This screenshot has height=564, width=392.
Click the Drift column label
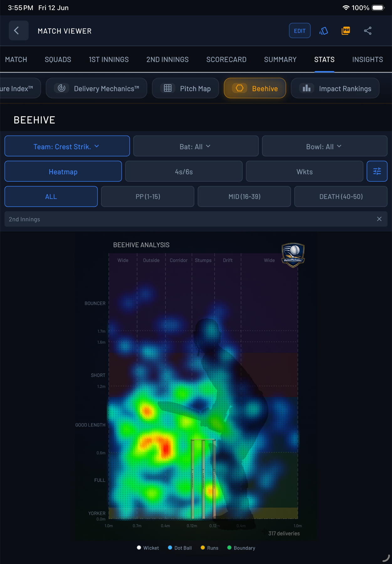(228, 260)
